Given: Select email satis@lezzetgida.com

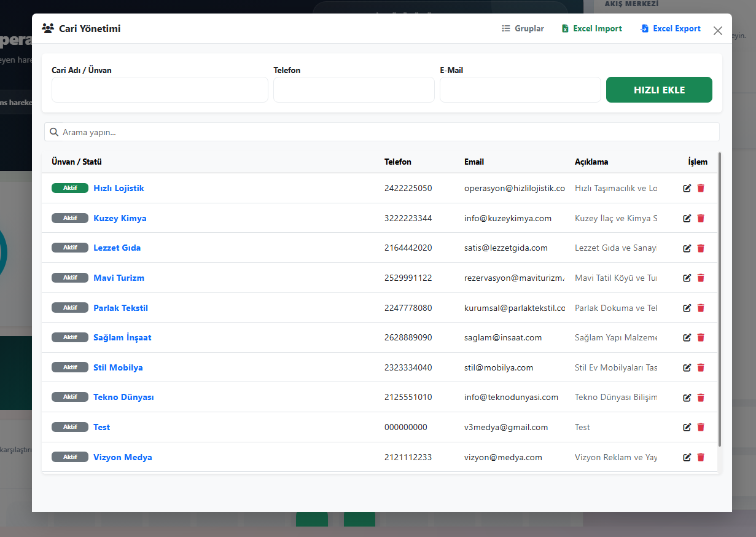Looking at the screenshot, I should click(506, 248).
